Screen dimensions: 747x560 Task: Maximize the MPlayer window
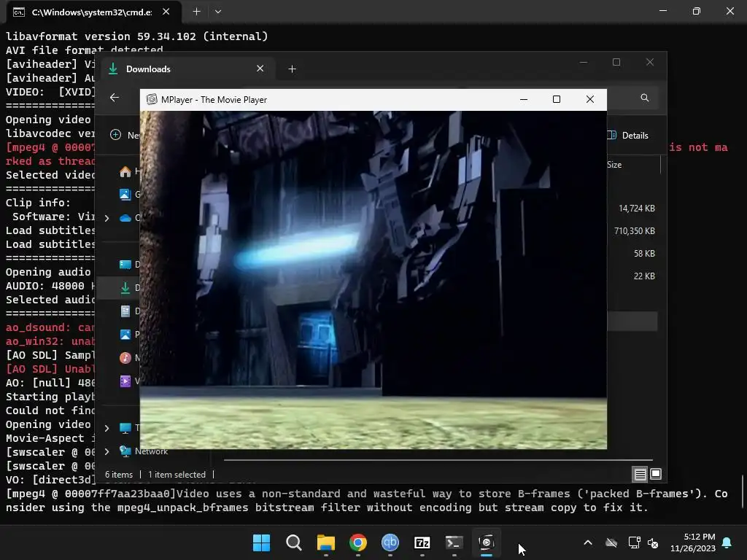click(557, 99)
